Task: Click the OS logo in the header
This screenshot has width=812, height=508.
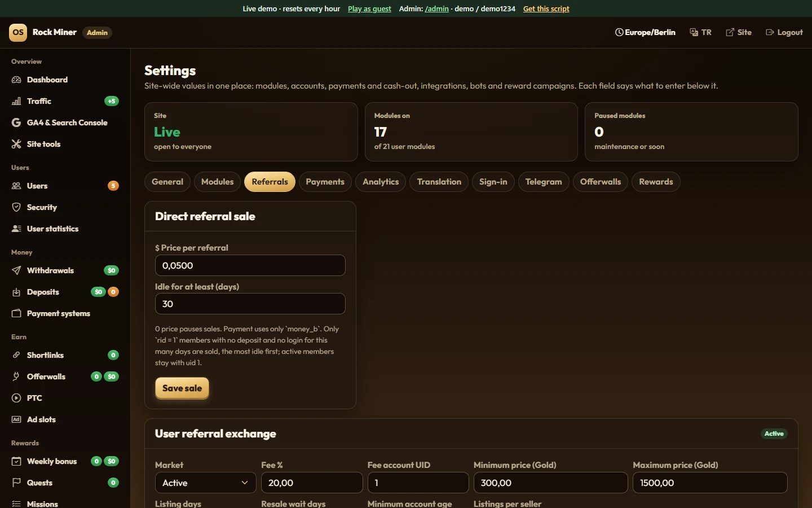Action: (18, 32)
